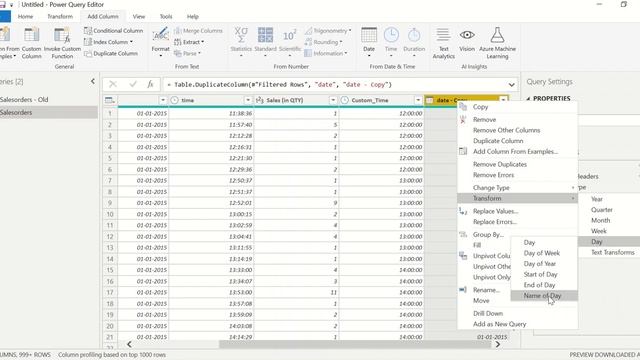Choose End of Day from the submenu
Screen dimensions: 640x360
pyautogui.click(x=544, y=285)
